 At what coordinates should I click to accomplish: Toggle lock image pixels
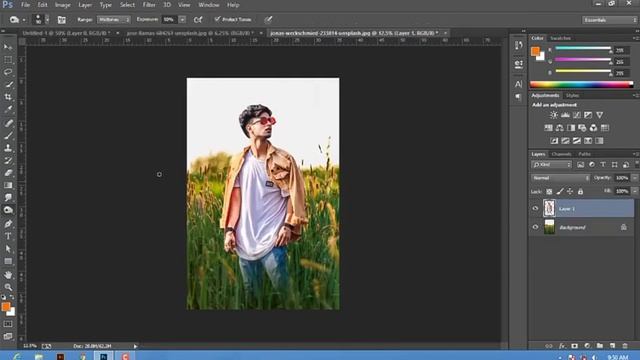click(x=560, y=191)
